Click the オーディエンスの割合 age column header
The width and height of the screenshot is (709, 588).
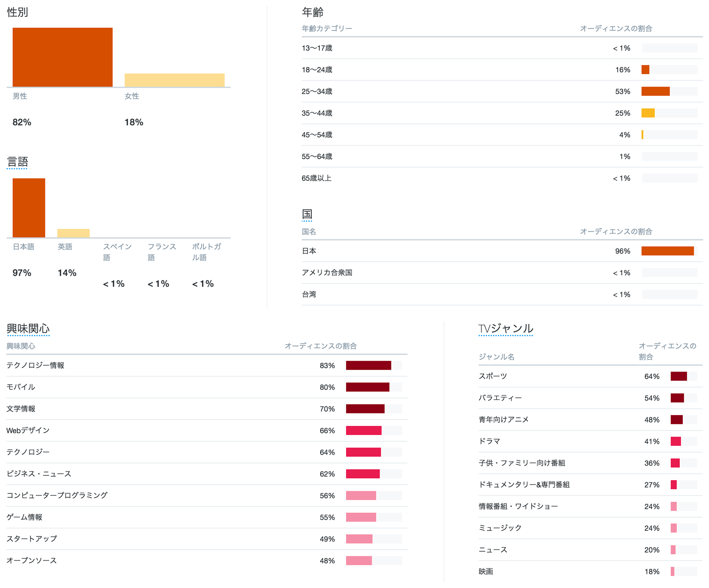[616, 28]
